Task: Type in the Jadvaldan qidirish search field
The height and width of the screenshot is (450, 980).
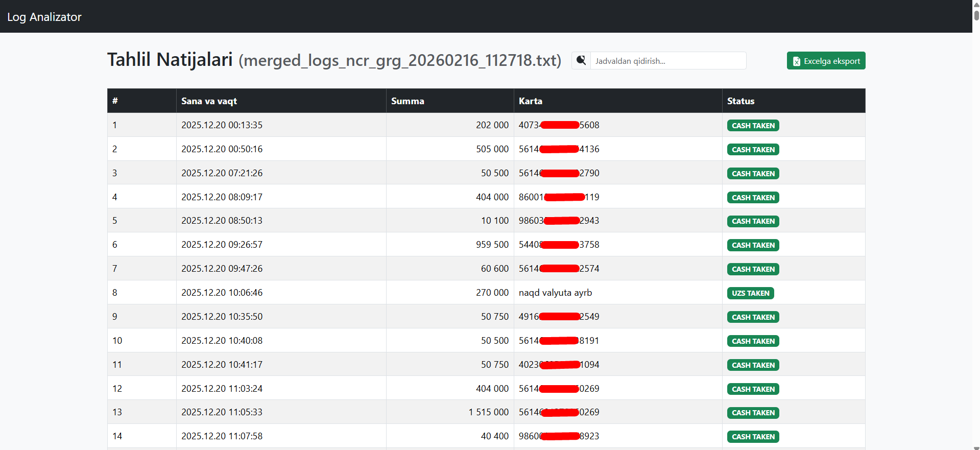Action: 668,61
